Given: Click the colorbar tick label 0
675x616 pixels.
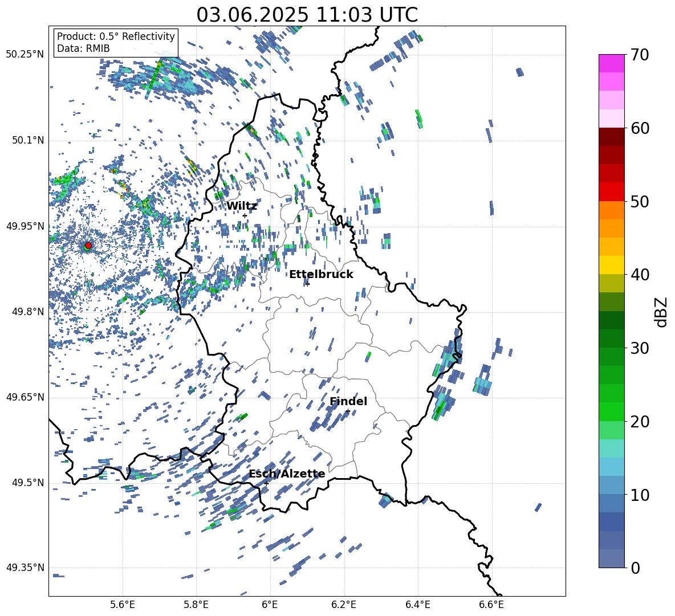Looking at the screenshot, I should coord(635,568).
